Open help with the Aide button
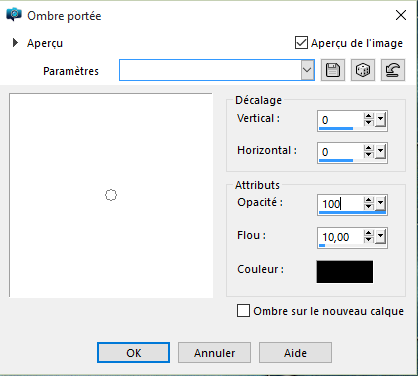This screenshot has height=376, width=418. coord(295,353)
